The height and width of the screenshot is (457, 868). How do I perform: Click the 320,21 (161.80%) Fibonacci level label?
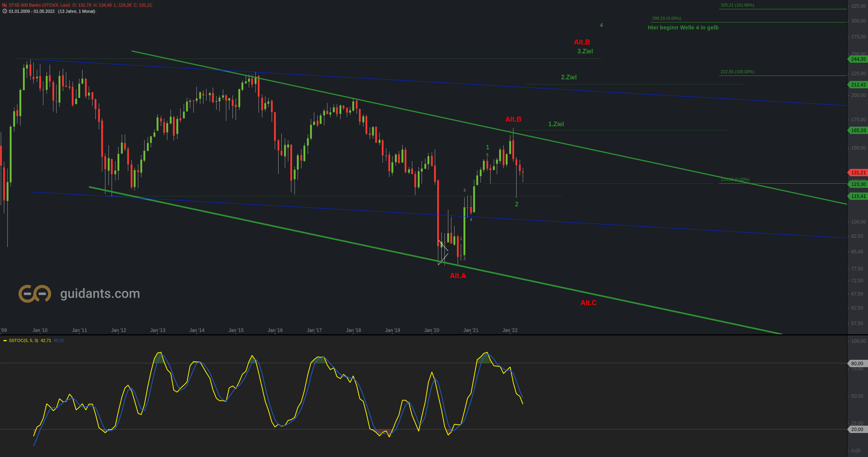pyautogui.click(x=737, y=5)
